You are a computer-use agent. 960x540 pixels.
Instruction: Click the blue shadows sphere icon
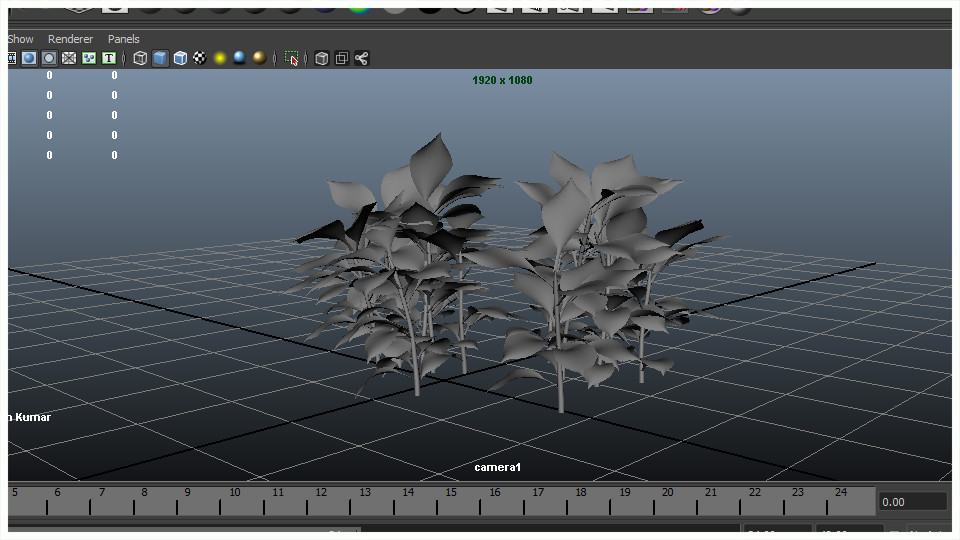(240, 58)
